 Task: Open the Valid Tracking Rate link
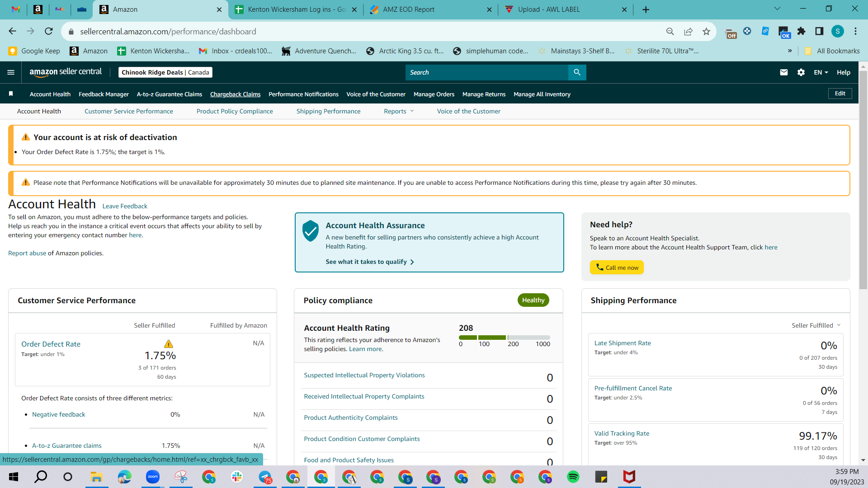click(622, 433)
